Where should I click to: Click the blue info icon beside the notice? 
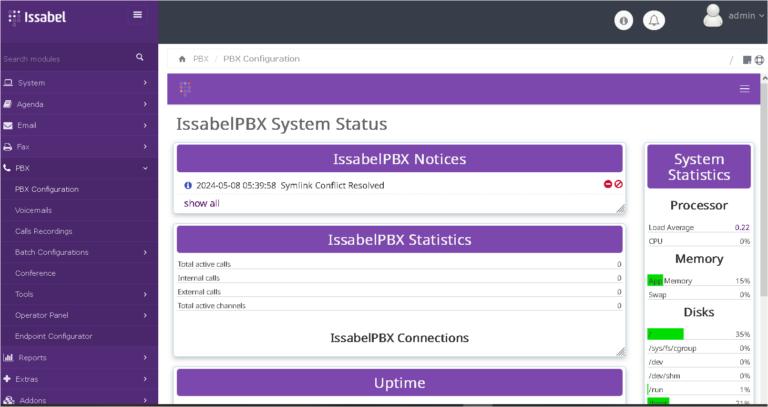pos(187,185)
